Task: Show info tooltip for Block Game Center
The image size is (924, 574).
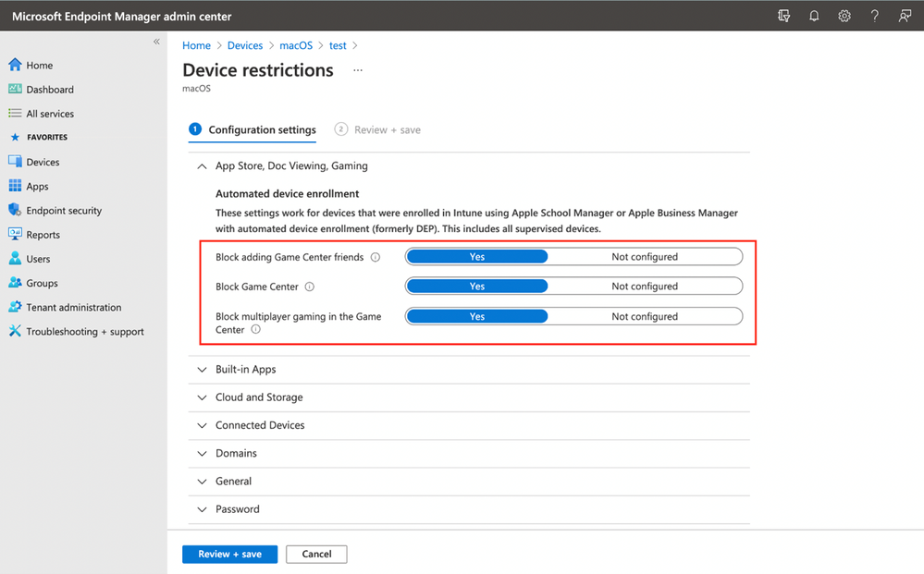Action: (309, 287)
